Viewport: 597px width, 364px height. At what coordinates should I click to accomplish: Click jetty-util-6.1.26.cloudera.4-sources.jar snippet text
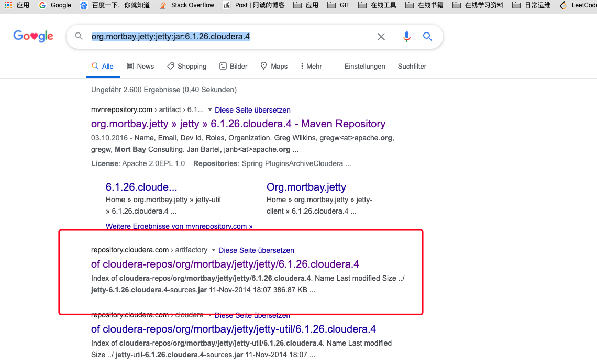click(179, 355)
